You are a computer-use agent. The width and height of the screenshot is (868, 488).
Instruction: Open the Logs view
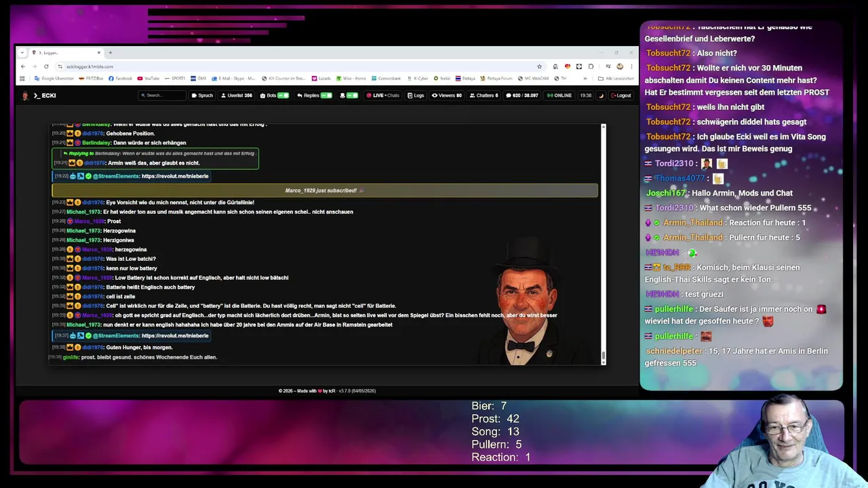(x=416, y=96)
